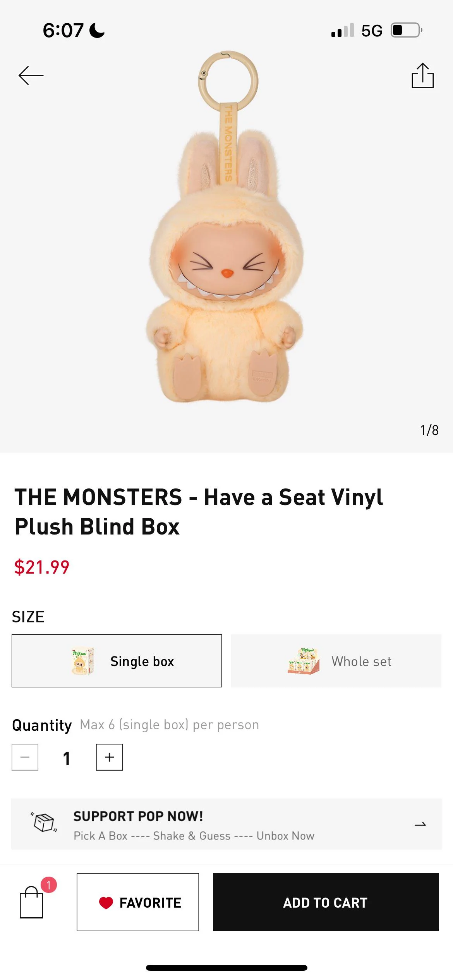Select the Single box size option

coord(117,661)
